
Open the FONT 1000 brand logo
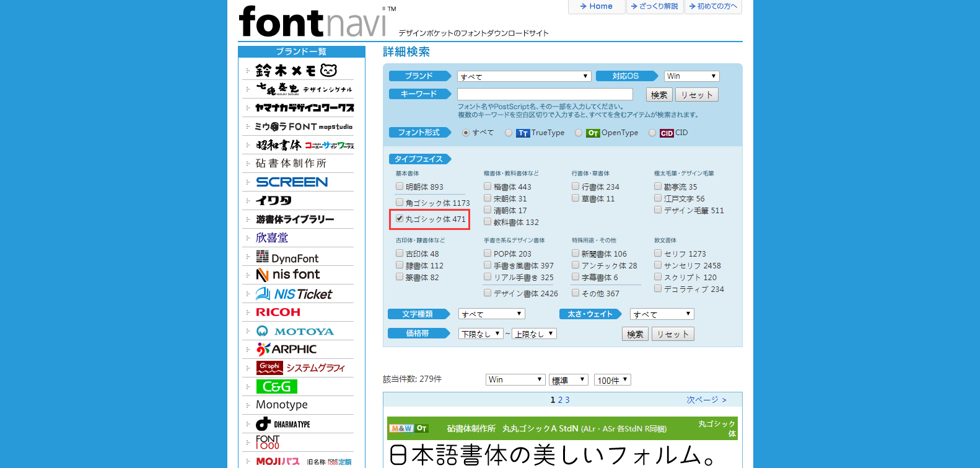[x=268, y=442]
